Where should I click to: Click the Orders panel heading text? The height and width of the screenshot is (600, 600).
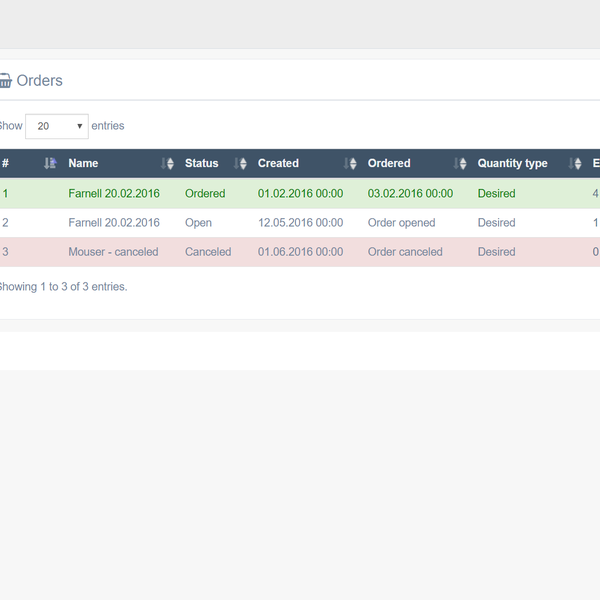pyautogui.click(x=40, y=81)
